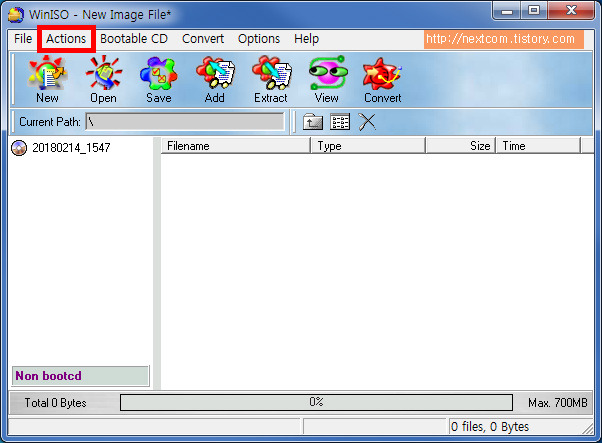Open the Options menu

(x=259, y=39)
